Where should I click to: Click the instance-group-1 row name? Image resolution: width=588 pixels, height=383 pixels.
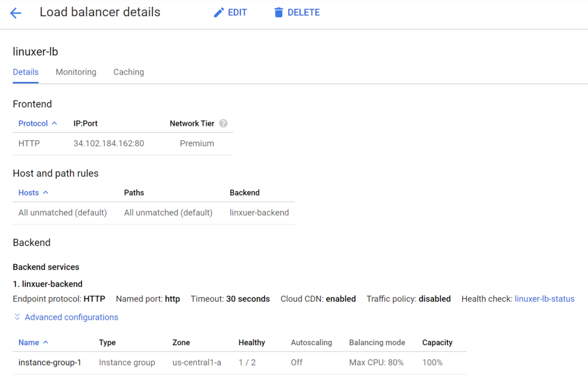(x=49, y=362)
